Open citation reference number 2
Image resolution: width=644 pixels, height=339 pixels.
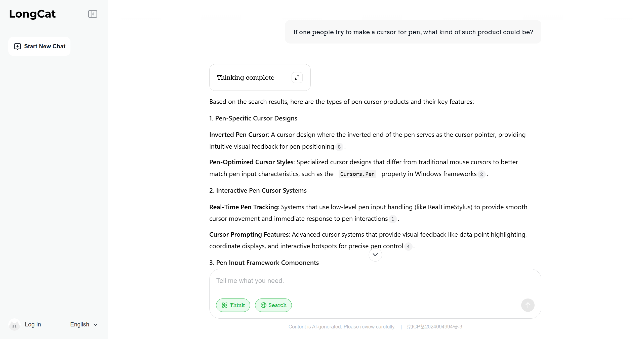[x=481, y=174]
